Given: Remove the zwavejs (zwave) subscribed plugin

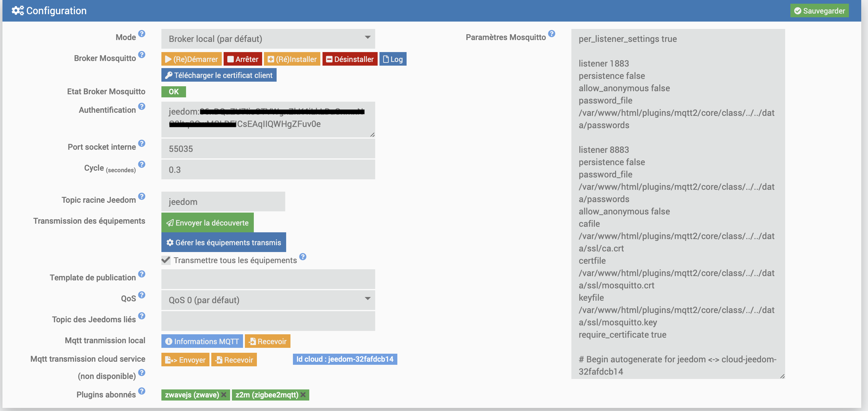Looking at the screenshot, I should point(224,395).
